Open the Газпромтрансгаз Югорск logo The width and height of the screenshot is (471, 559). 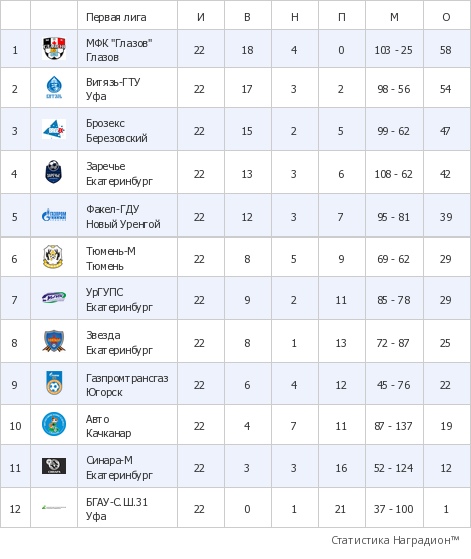pos(54,383)
